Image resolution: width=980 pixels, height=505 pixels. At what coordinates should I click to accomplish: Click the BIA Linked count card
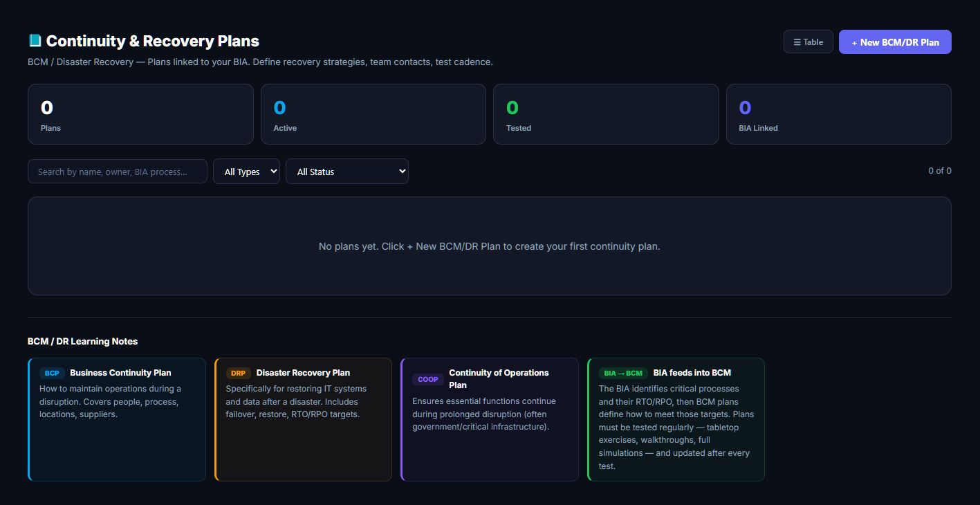(x=839, y=114)
